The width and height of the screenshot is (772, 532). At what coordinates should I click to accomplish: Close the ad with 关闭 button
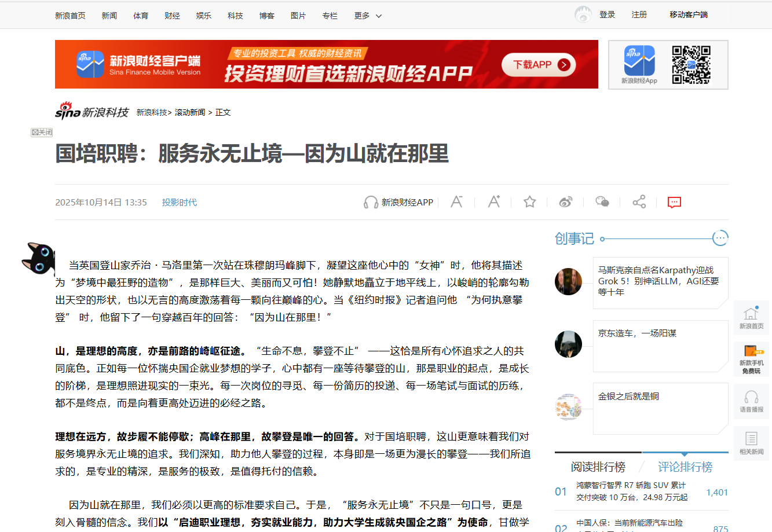(x=42, y=133)
